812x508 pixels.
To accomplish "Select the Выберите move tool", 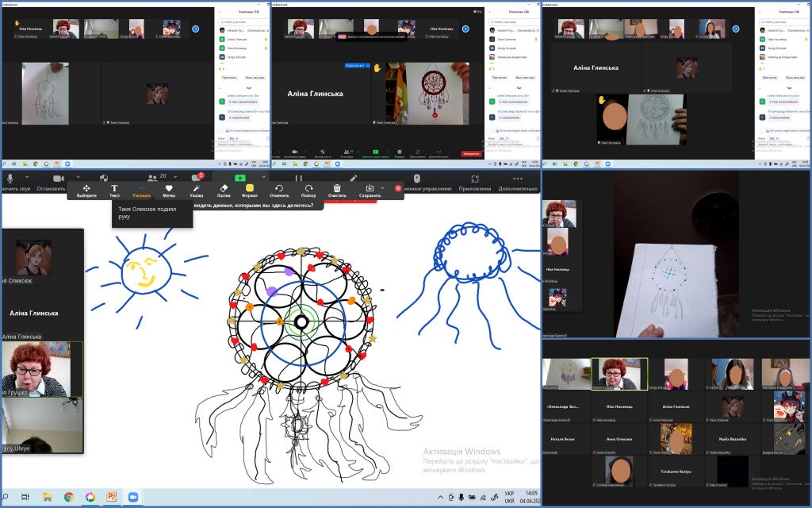I will pyautogui.click(x=86, y=190).
